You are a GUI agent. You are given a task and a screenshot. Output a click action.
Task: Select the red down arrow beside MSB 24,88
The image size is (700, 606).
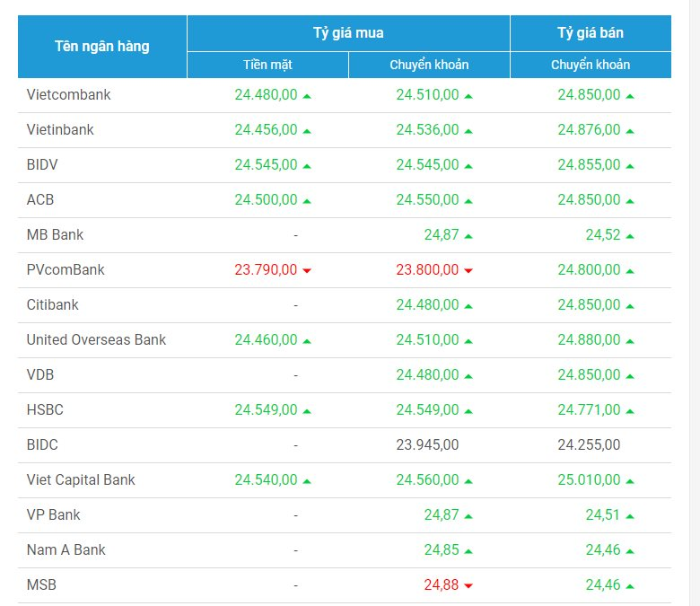468,585
